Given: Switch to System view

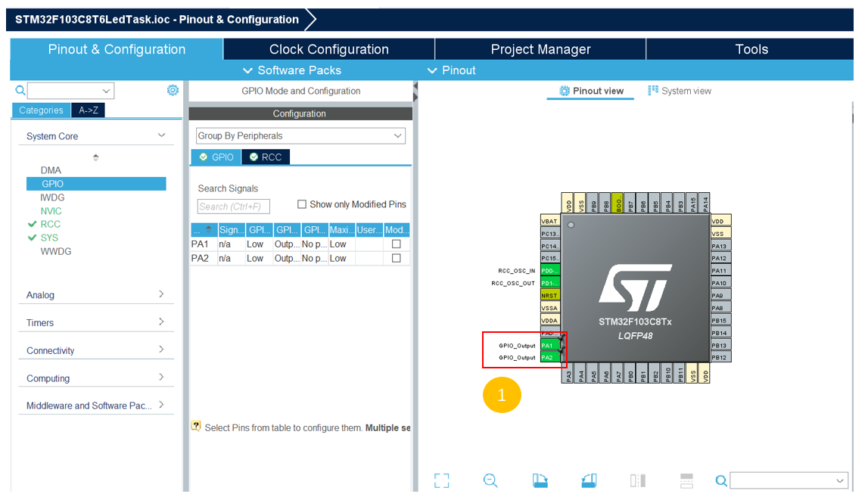Looking at the screenshot, I should (680, 91).
